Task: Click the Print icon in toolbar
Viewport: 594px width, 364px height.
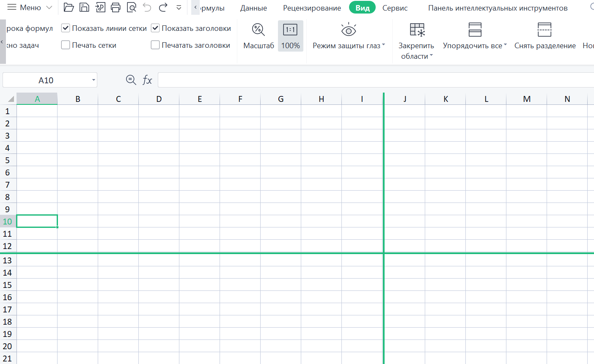Action: point(115,7)
